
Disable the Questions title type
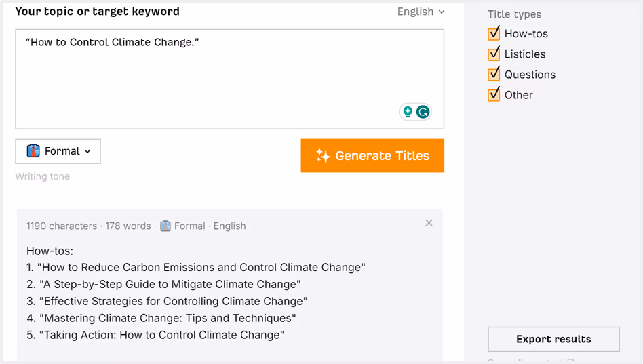494,74
